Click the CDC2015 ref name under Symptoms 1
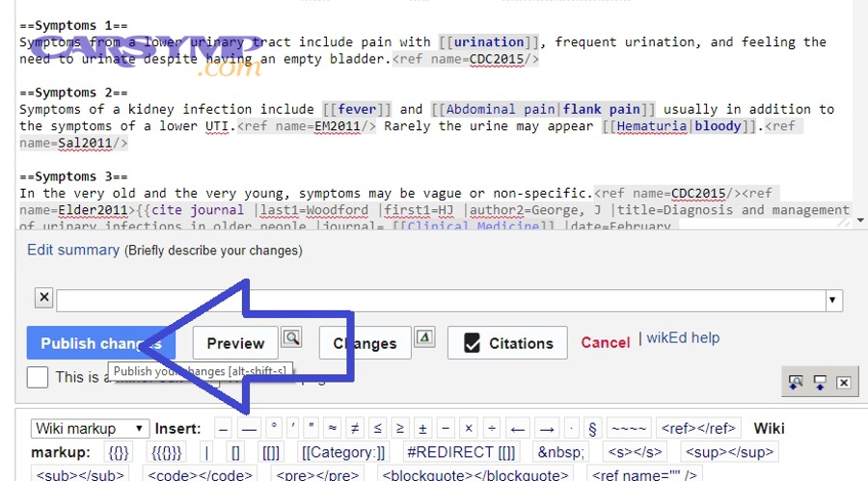 [496, 59]
